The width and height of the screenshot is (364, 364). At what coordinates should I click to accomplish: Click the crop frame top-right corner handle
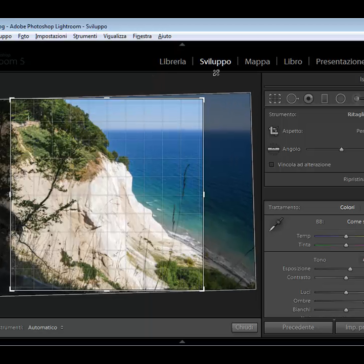(202, 99)
